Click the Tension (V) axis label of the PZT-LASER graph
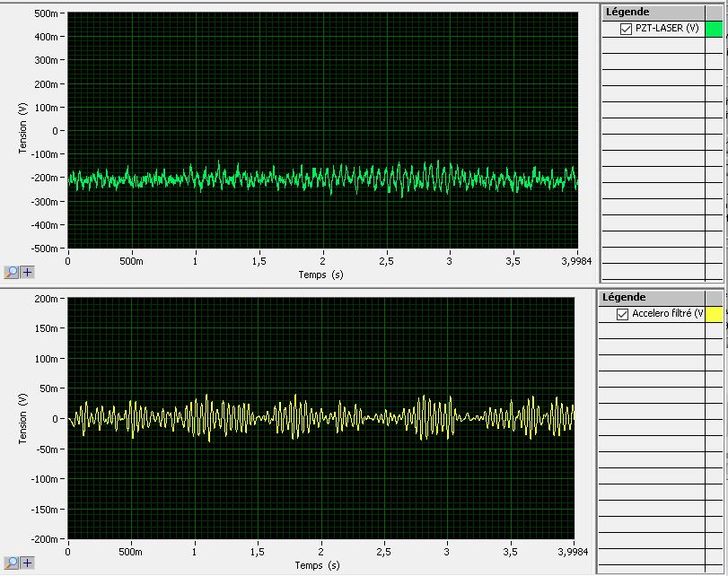 [22, 128]
